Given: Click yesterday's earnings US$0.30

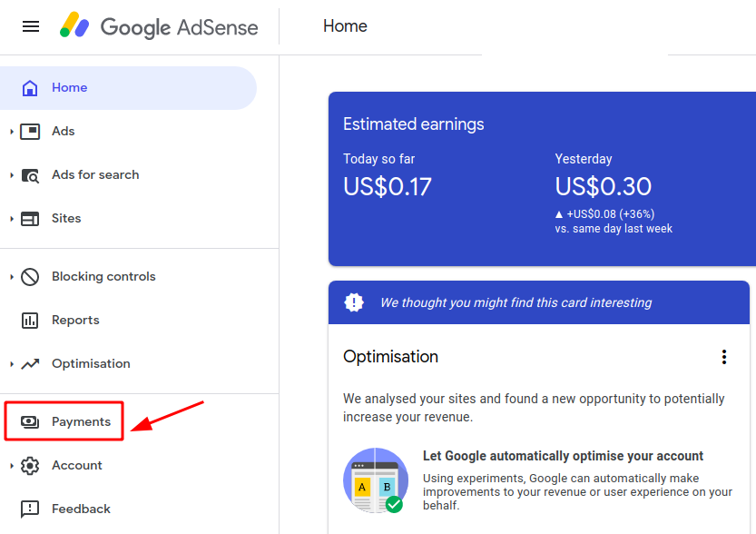Looking at the screenshot, I should [x=604, y=187].
